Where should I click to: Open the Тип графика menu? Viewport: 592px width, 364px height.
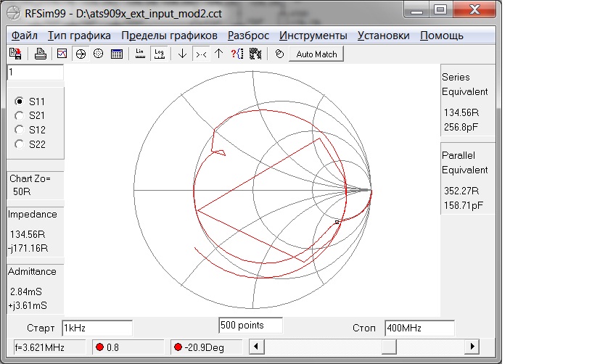pyautogui.click(x=79, y=36)
